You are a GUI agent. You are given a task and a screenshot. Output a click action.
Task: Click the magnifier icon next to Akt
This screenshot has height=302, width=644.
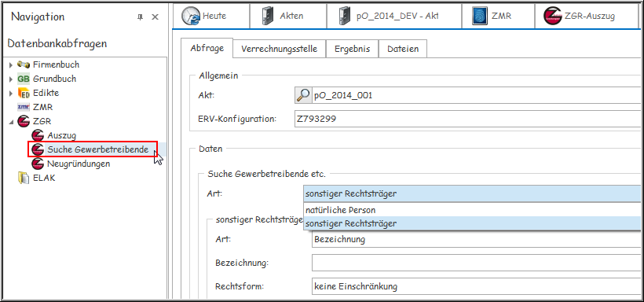pos(303,95)
